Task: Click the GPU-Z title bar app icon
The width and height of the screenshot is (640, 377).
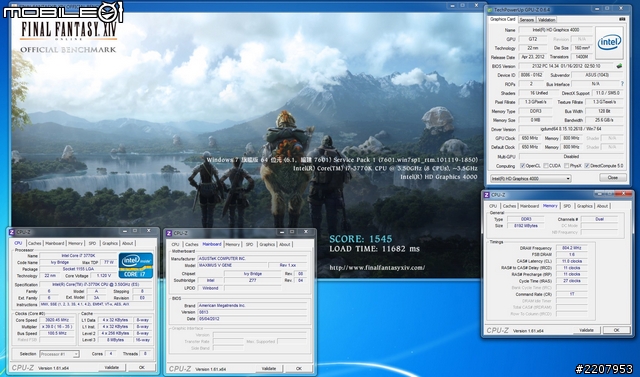Action: (491, 10)
